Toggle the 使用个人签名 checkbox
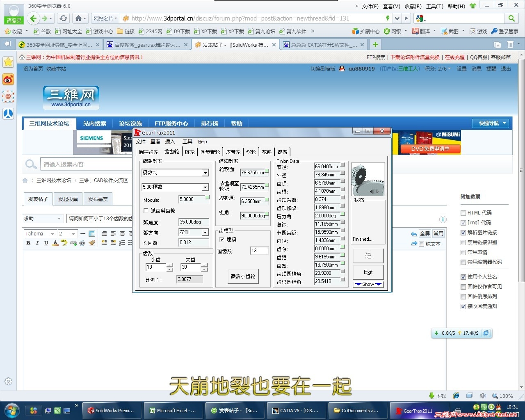The image size is (525, 420). [x=463, y=277]
